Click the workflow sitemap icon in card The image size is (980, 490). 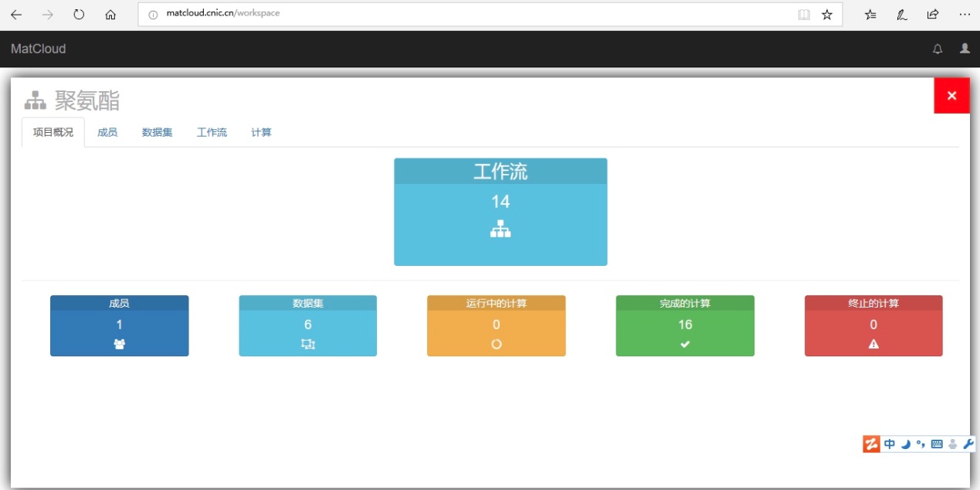[500, 229]
